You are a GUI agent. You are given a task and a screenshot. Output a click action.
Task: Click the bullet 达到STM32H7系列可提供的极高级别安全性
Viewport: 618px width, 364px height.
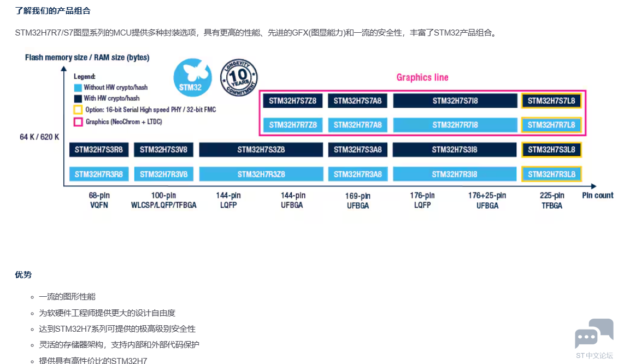coord(117,329)
